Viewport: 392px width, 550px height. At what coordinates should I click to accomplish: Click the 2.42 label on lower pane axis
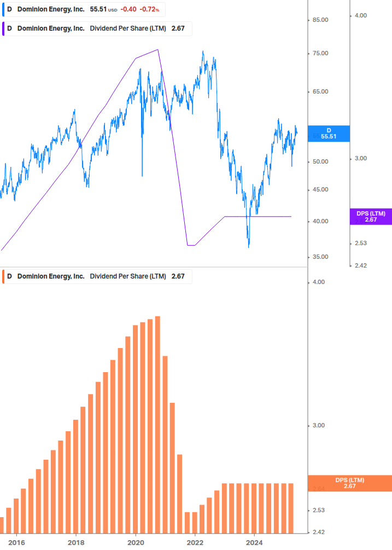click(318, 532)
